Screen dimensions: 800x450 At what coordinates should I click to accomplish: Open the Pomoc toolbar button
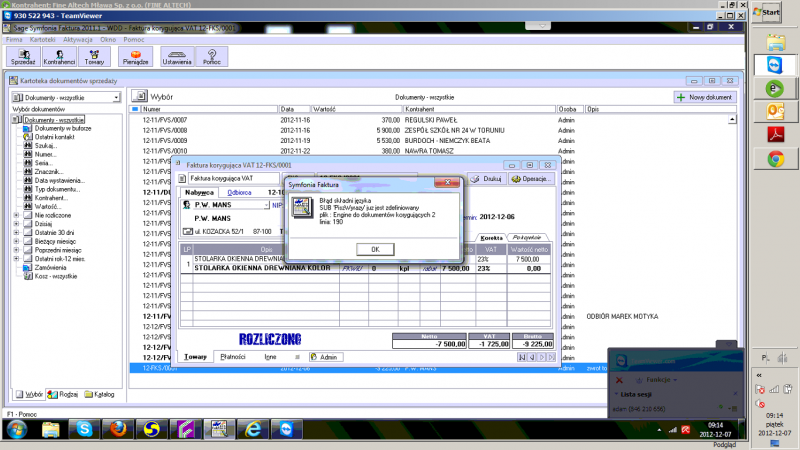[x=212, y=57]
